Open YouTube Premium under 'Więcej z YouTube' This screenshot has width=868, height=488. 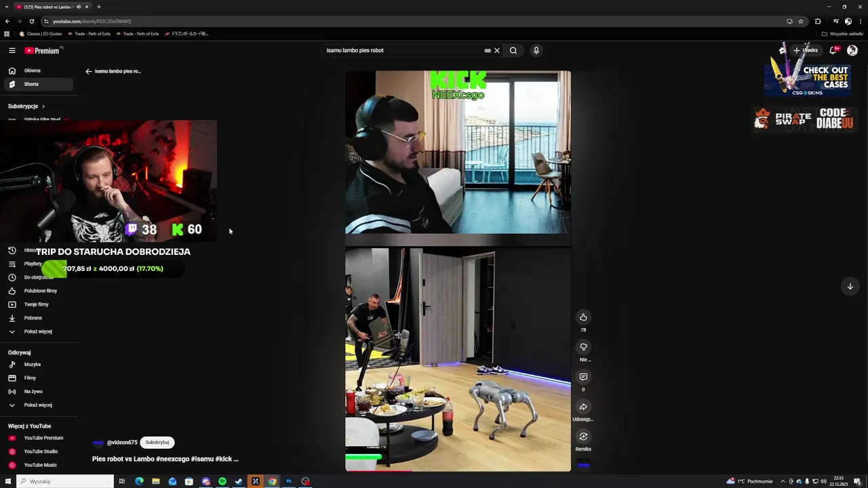point(38,438)
